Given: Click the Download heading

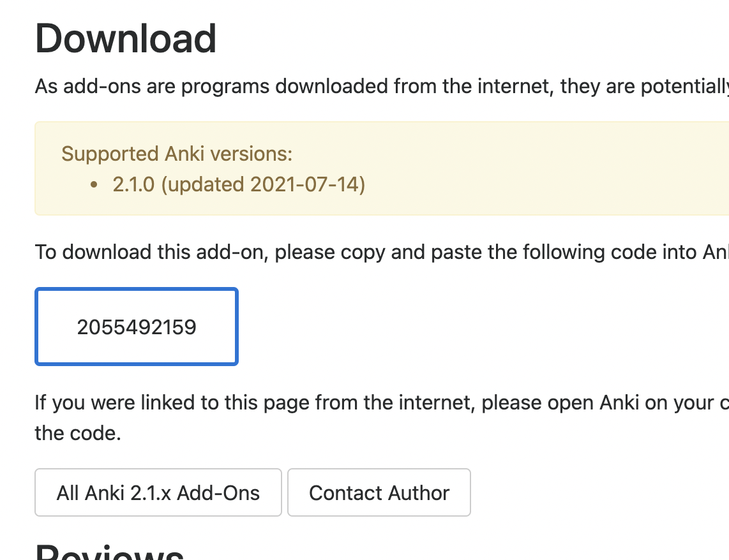Looking at the screenshot, I should [126, 39].
